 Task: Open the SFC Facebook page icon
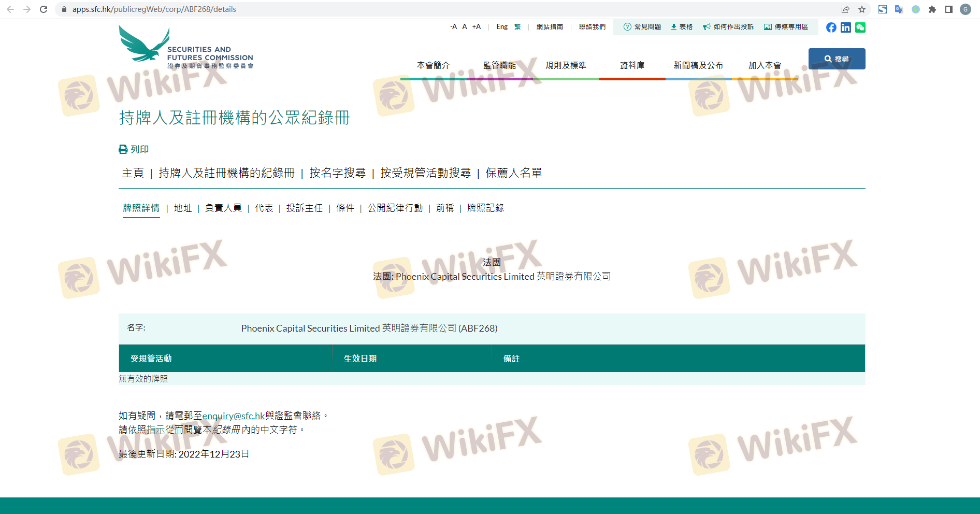point(831,27)
